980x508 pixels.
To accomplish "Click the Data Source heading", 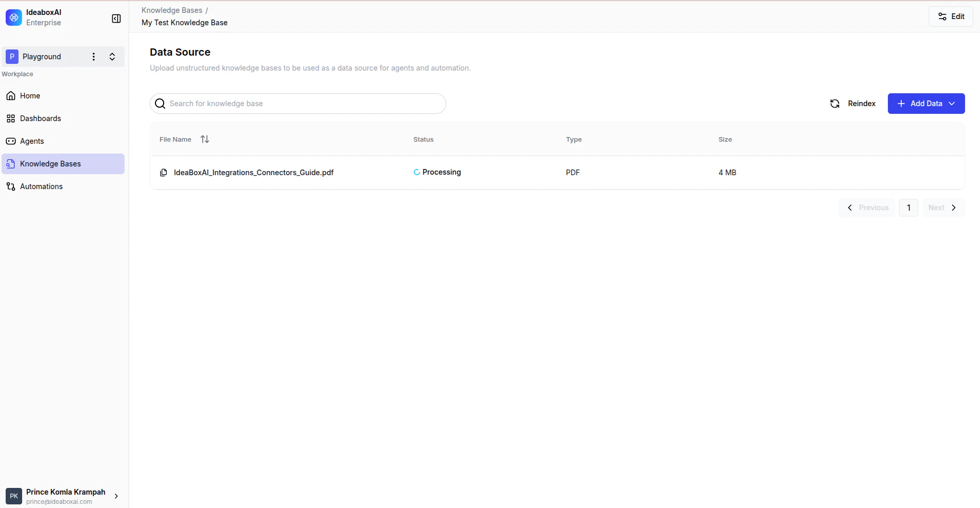I will pyautogui.click(x=180, y=52).
